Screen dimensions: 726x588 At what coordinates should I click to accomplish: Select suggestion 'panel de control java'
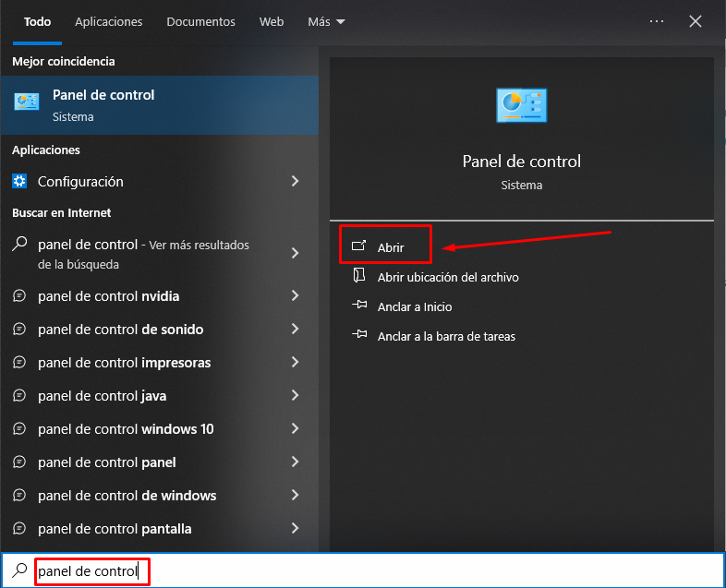click(x=160, y=396)
